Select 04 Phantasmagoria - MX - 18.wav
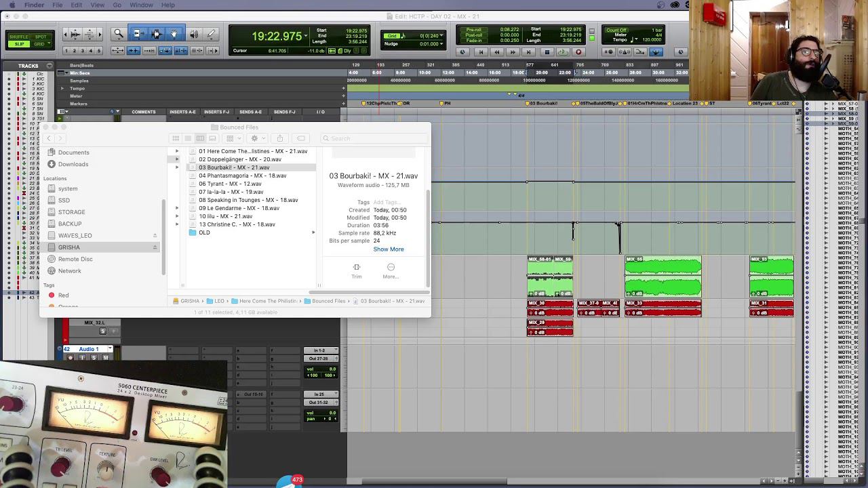This screenshot has width=868, height=488. (242, 176)
